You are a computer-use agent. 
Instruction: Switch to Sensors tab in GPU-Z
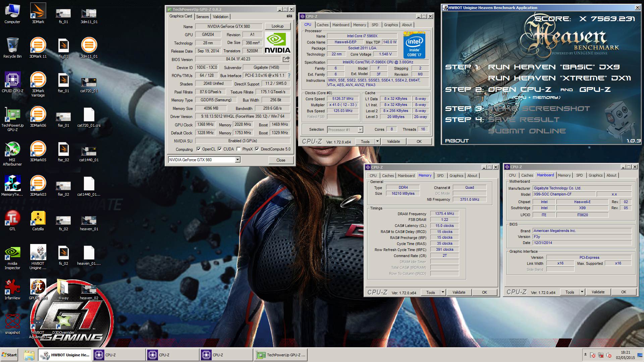202,16
